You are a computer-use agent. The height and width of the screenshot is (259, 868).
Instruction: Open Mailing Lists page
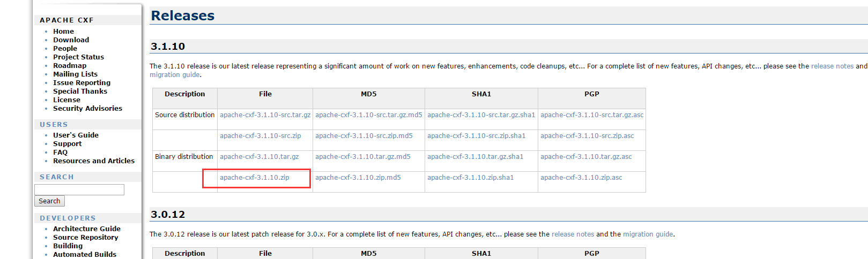(75, 74)
